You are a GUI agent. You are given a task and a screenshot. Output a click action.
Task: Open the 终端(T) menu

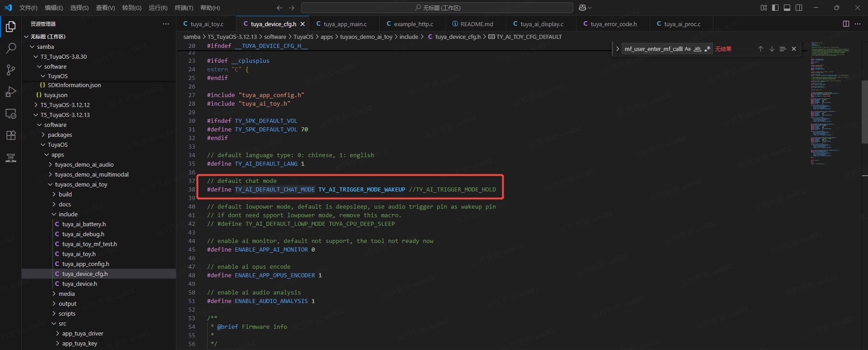pyautogui.click(x=184, y=8)
